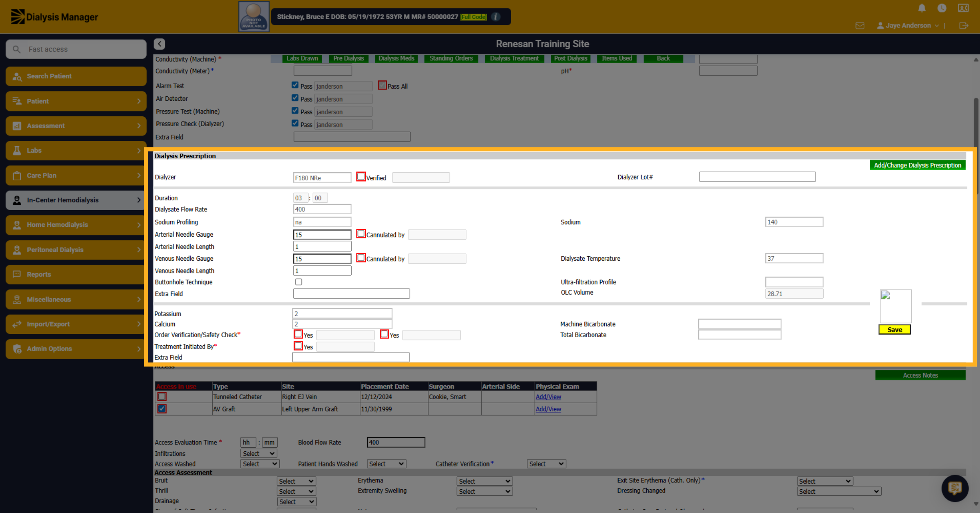The width and height of the screenshot is (980, 513).
Task: Open the Access Notes button
Action: (920, 375)
